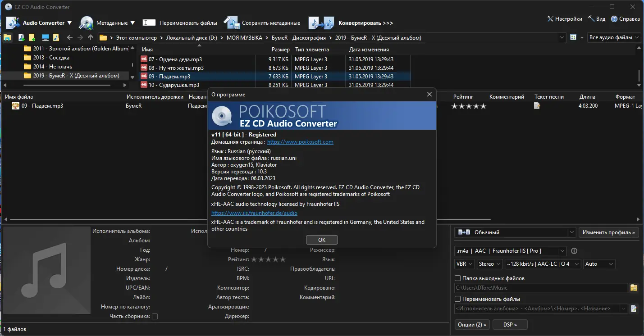Click the Этот компьютер breadcrumb

point(136,38)
